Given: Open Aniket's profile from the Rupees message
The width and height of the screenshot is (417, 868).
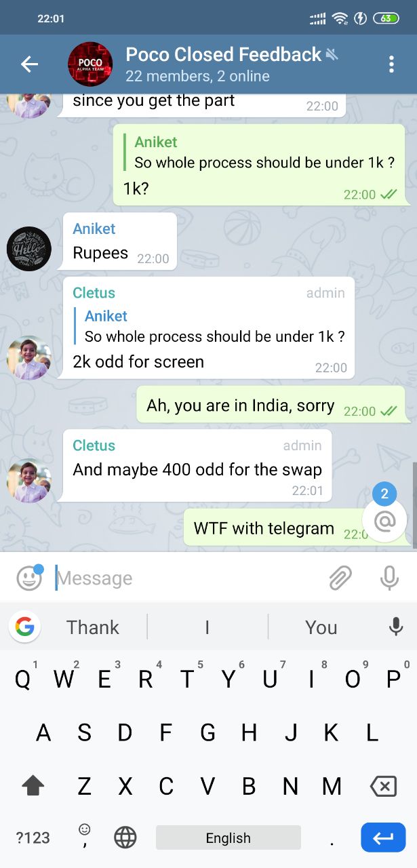Looking at the screenshot, I should [29, 249].
